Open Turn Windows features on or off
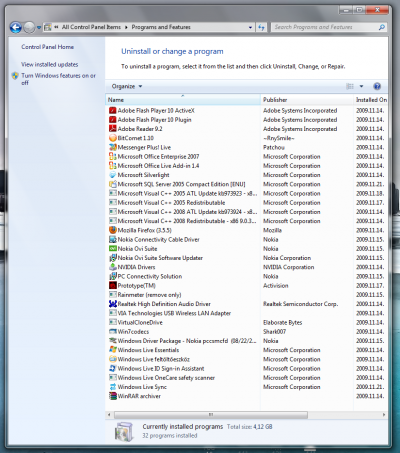Screen dimensions: 400x453 tap(58, 79)
